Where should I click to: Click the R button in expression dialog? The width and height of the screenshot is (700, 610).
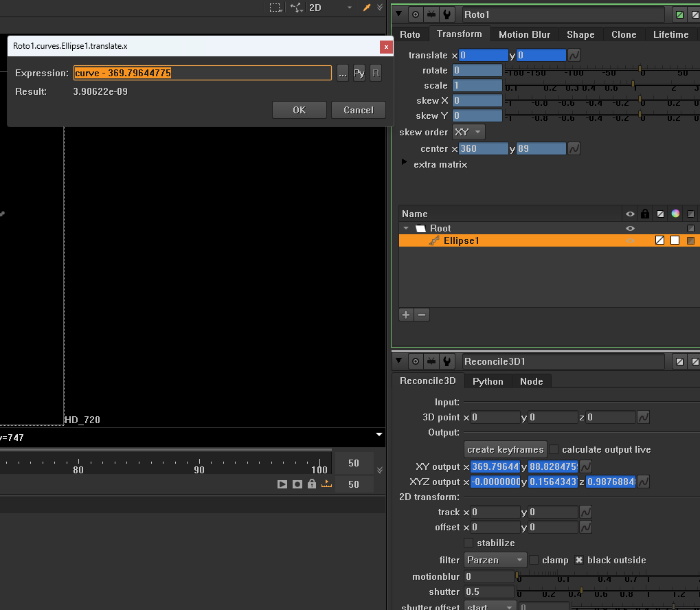tap(376, 74)
